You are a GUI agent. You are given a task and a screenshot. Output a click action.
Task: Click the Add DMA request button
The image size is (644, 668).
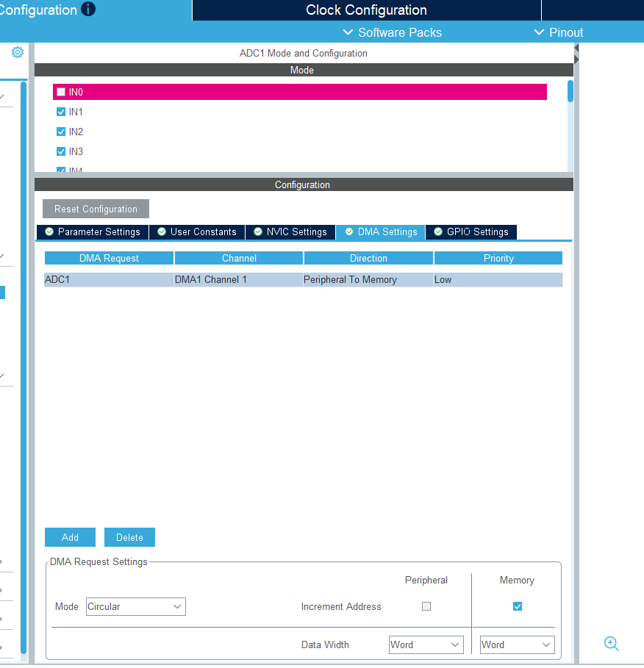[70, 537]
